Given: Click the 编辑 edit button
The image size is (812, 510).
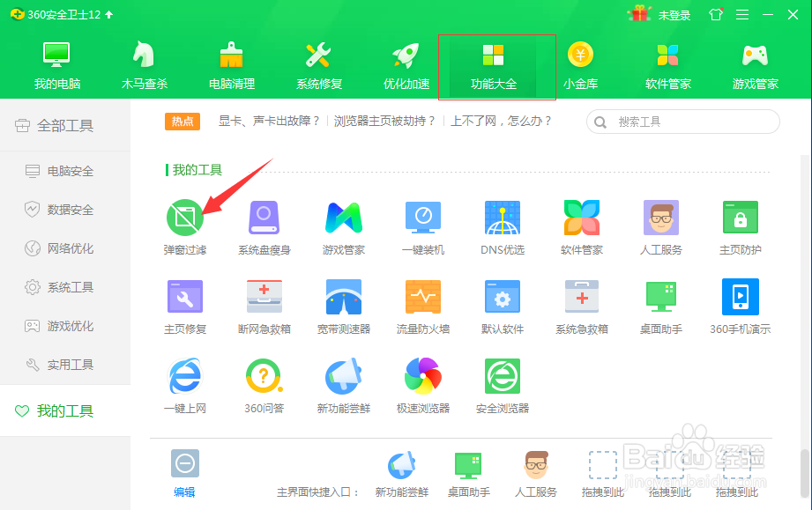Looking at the screenshot, I should (x=185, y=473).
